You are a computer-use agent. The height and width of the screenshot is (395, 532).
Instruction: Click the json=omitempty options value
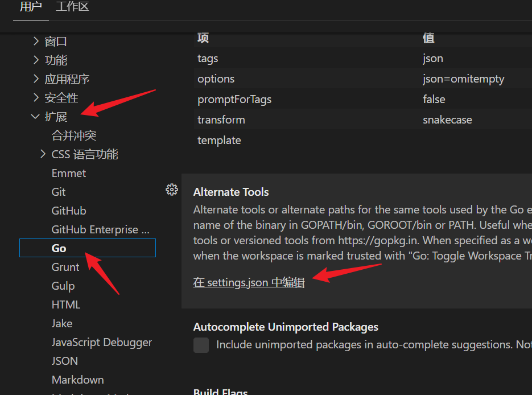click(x=463, y=79)
